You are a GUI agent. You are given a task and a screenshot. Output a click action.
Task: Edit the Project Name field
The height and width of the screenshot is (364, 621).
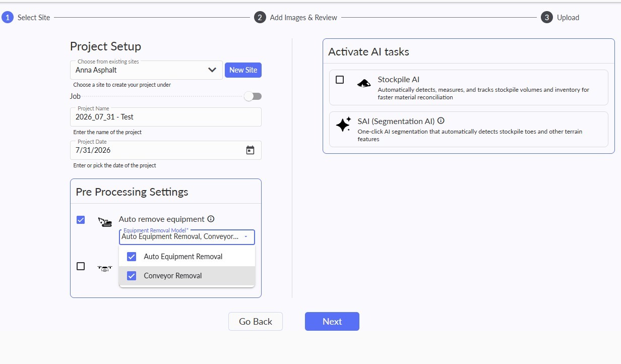point(166,117)
